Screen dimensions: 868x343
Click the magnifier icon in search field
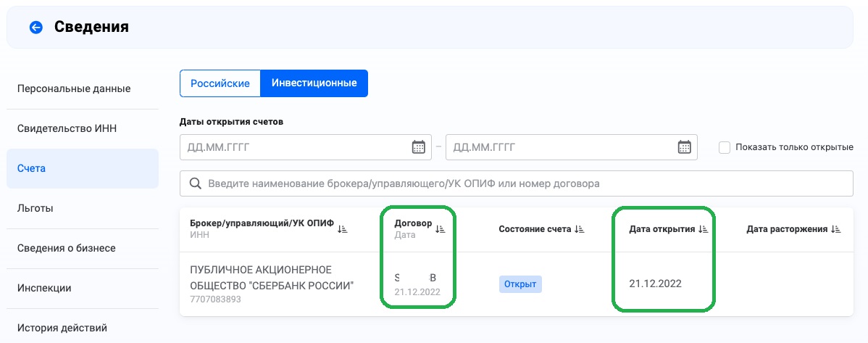[195, 183]
